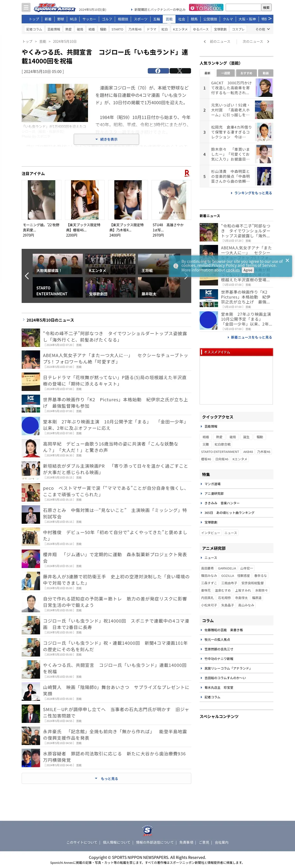295x868 pixels.
Task: Open ランキングをもっと見る
Action: click(251, 193)
